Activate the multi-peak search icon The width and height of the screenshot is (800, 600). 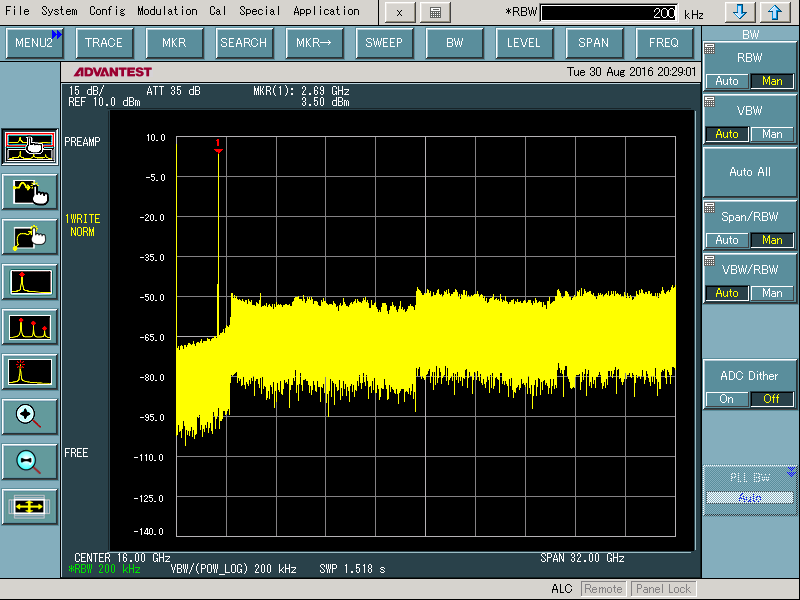30,327
